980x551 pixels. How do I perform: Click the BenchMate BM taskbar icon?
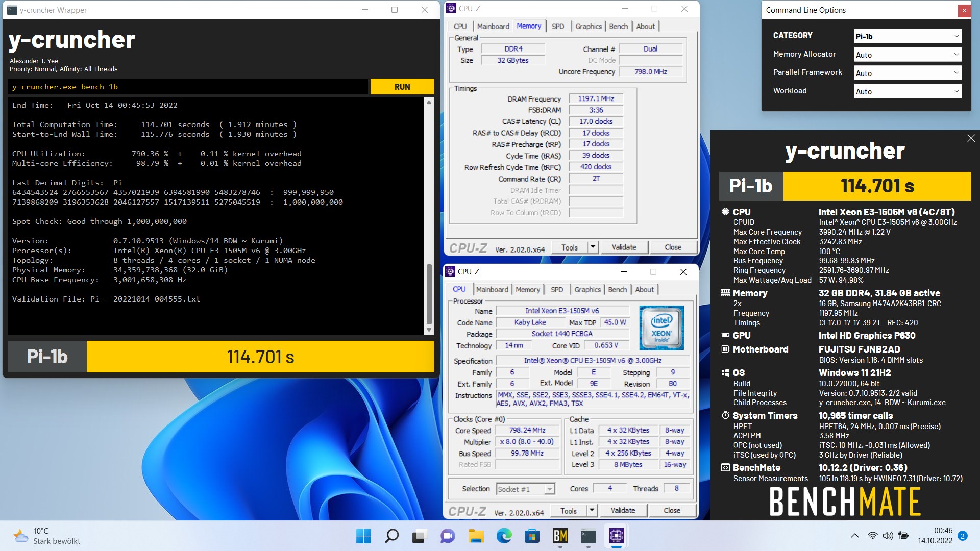point(560,536)
